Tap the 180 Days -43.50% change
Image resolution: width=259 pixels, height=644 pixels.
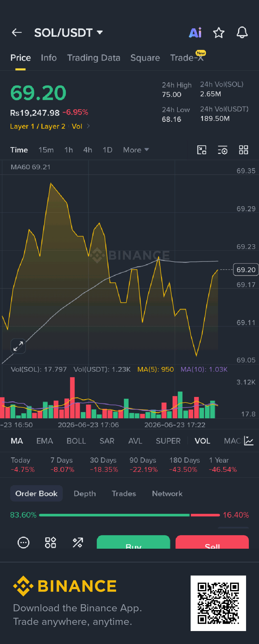tap(184, 465)
